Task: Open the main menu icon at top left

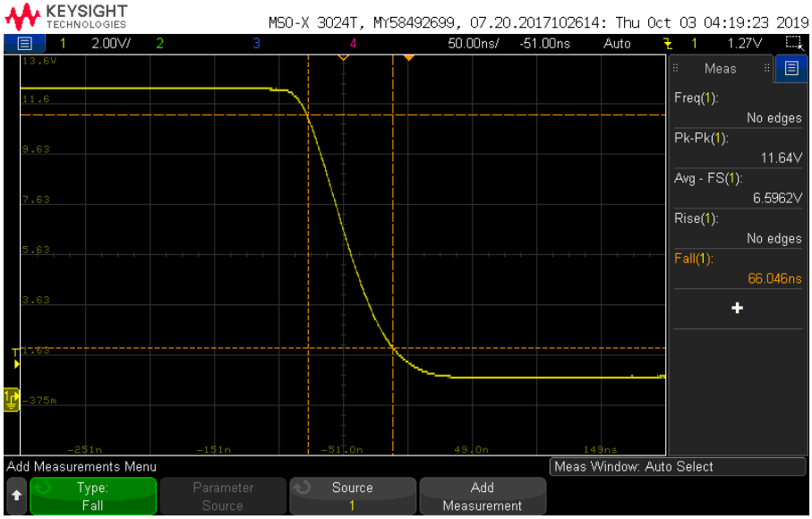Action: coord(24,44)
